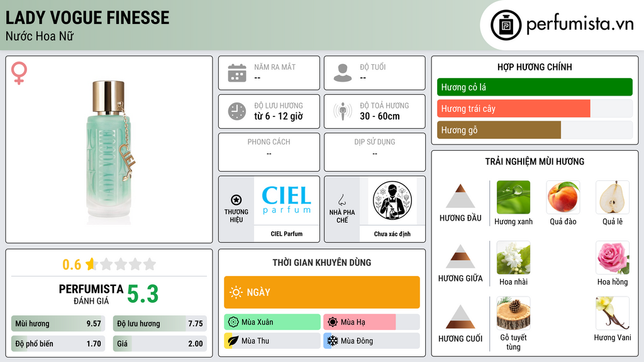
Task: Select the Mùa Xuân season bar
Action: tap(272, 322)
